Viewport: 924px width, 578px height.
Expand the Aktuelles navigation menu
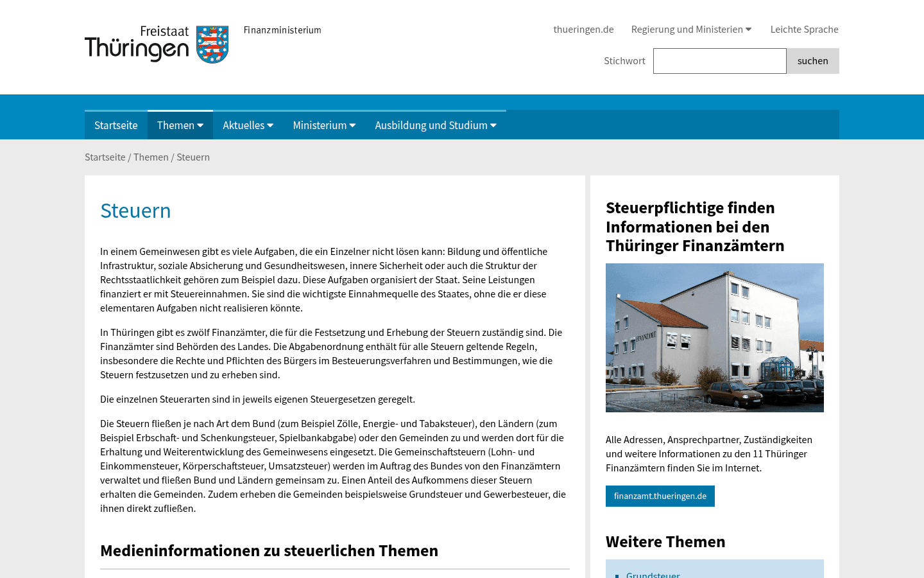click(248, 125)
